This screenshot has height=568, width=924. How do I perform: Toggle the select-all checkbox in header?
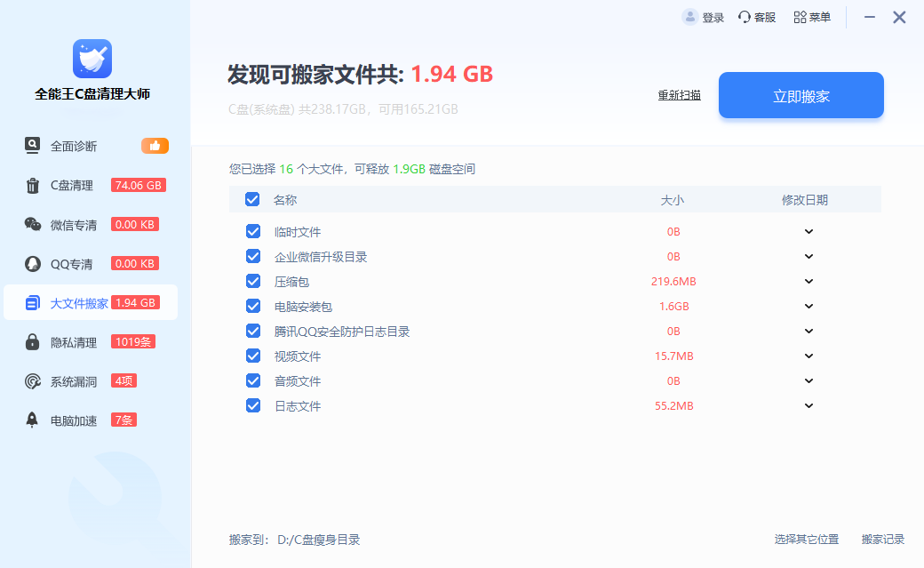[x=252, y=199]
